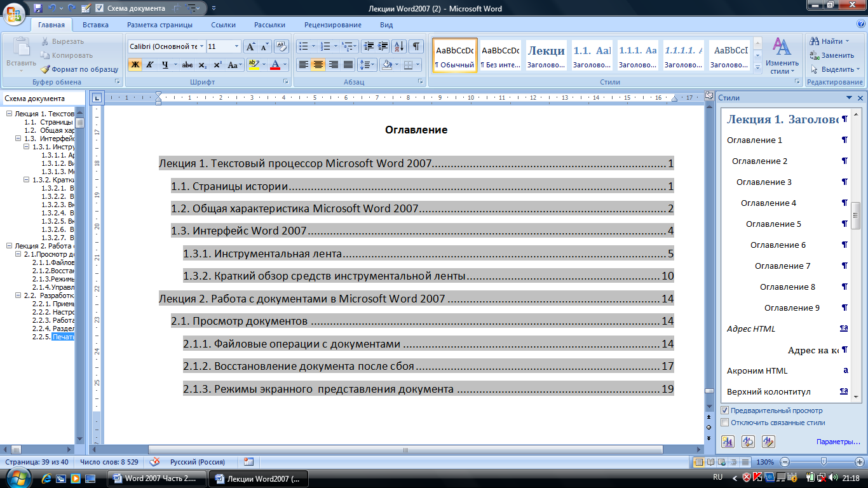Decrease indent in paragraph group
Screen dimensions: 868x488
pyautogui.click(x=368, y=46)
